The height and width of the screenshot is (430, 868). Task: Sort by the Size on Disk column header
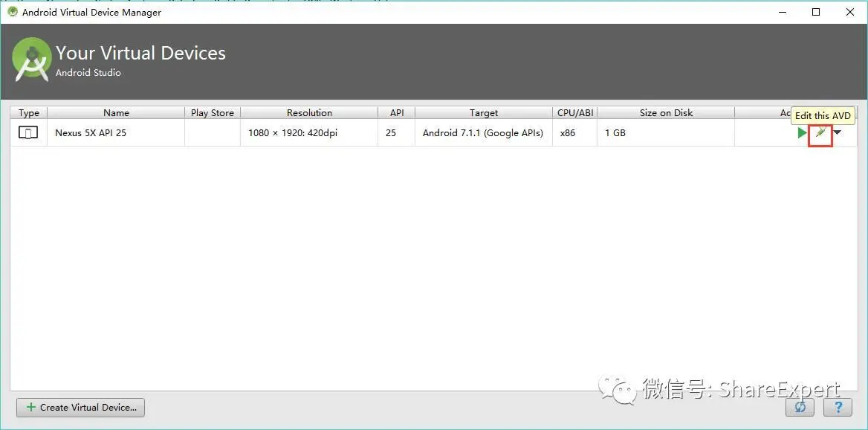click(x=666, y=112)
